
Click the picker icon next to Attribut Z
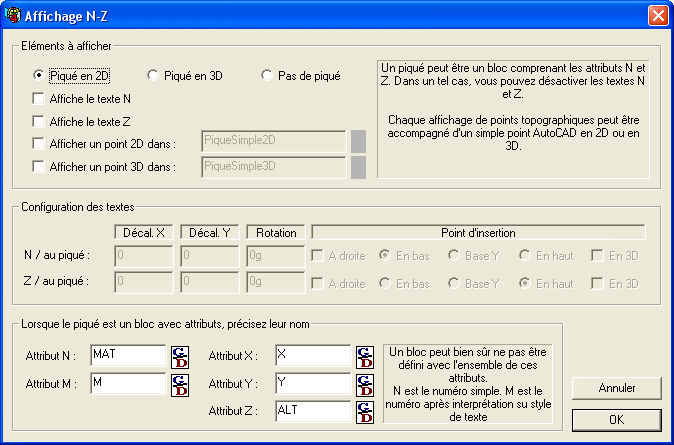point(365,411)
